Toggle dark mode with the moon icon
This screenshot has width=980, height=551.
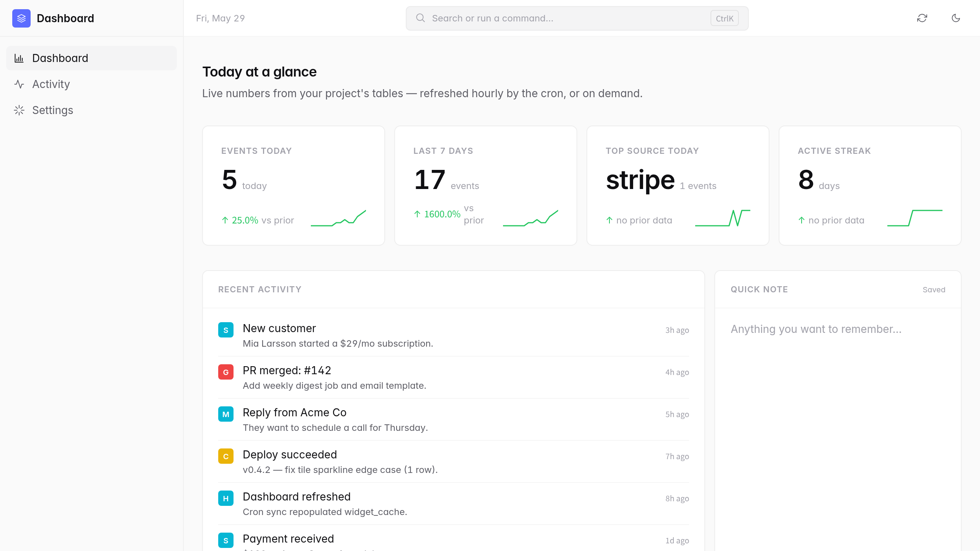point(956,18)
